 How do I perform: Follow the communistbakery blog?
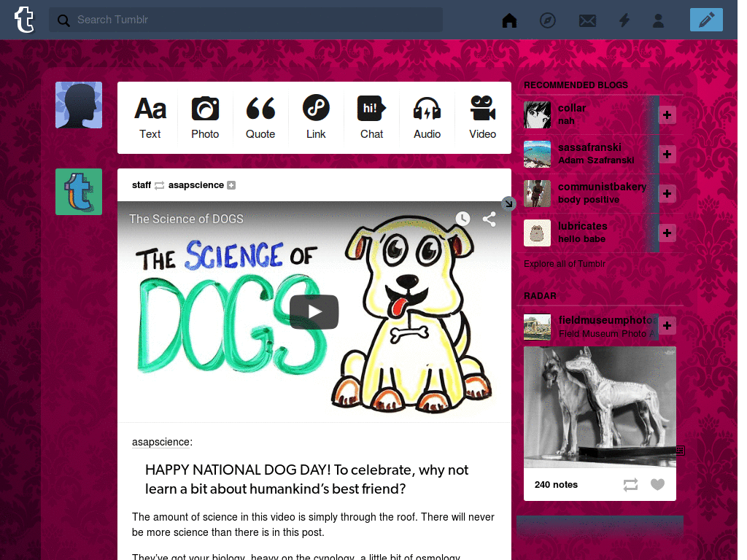click(x=667, y=193)
